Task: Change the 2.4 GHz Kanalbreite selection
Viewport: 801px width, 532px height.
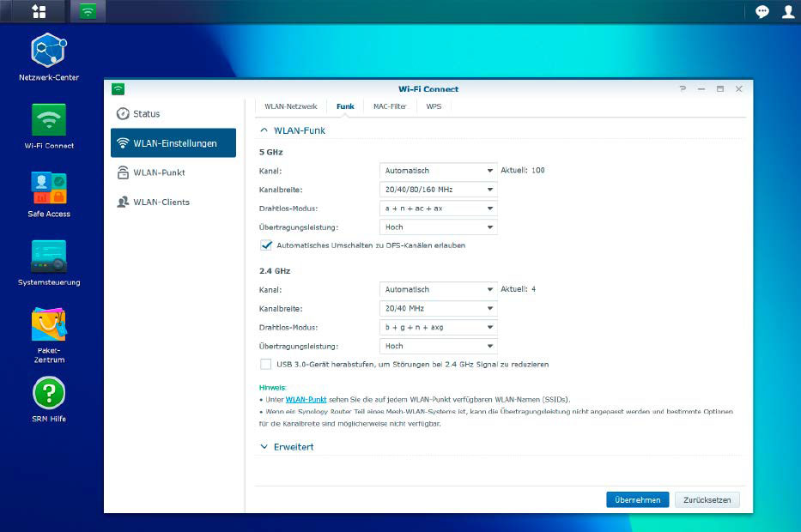Action: click(x=438, y=308)
